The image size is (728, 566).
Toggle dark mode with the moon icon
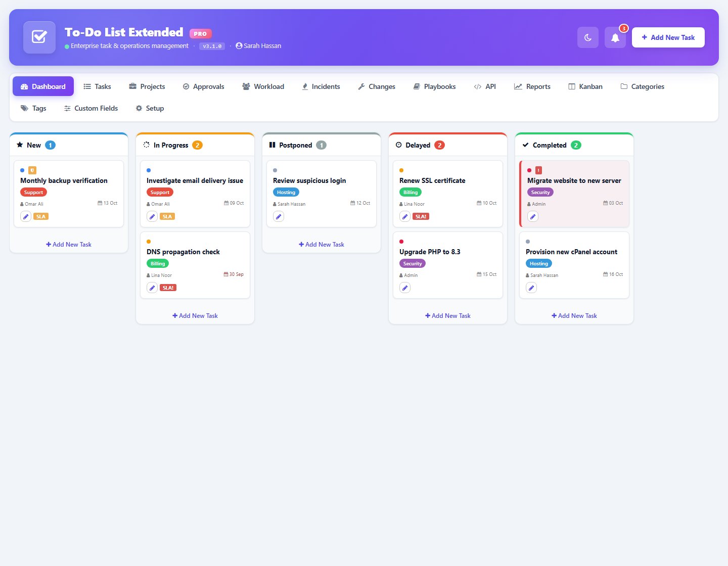(588, 37)
